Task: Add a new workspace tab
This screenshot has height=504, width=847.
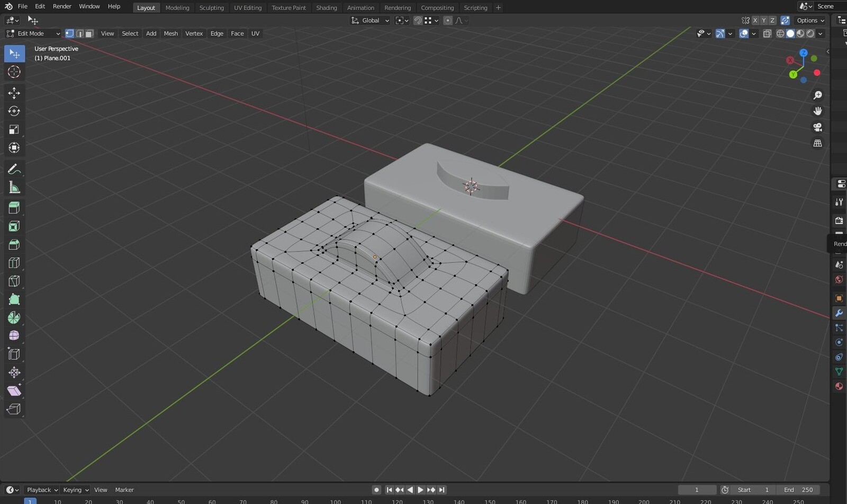Action: (x=498, y=8)
